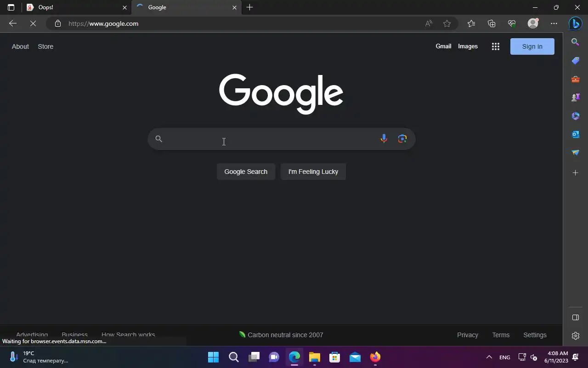Click the magnifier in search box
Image resolution: width=588 pixels, height=368 pixels.
tap(159, 138)
